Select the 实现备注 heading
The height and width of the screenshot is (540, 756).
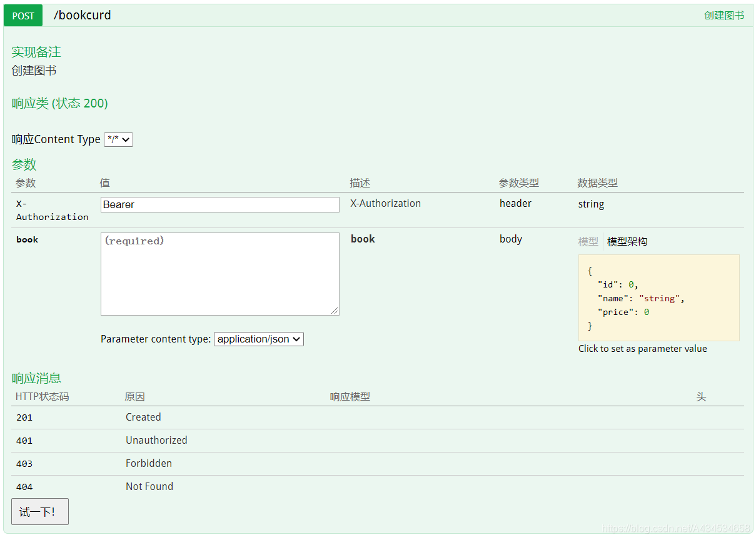36,52
